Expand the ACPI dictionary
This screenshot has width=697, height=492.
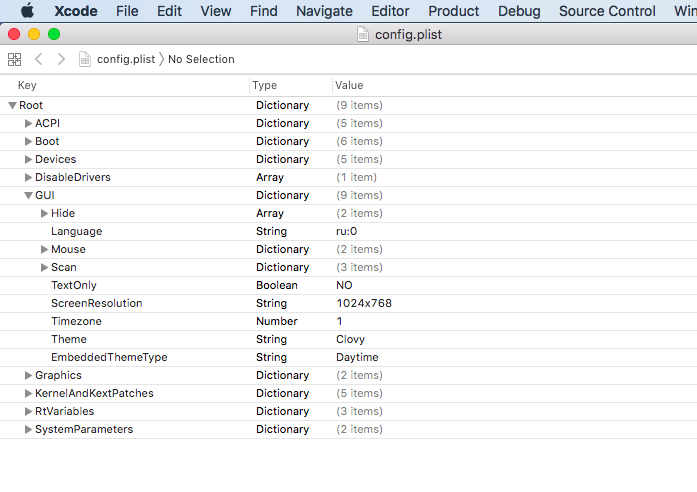[x=28, y=123]
